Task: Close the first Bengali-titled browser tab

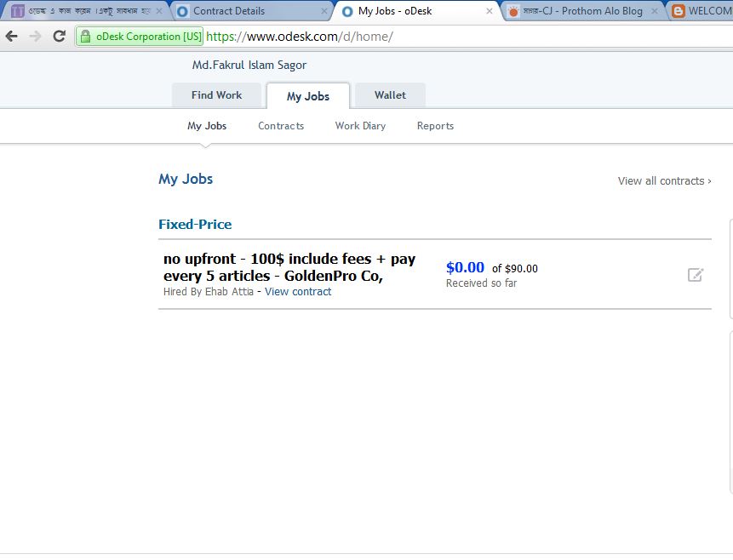Action: coord(159,11)
